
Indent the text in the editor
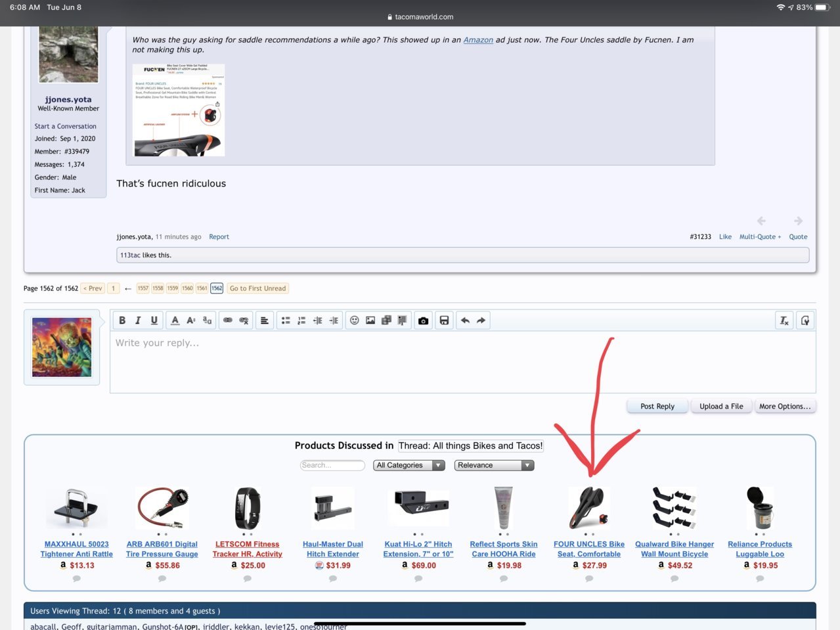click(334, 321)
